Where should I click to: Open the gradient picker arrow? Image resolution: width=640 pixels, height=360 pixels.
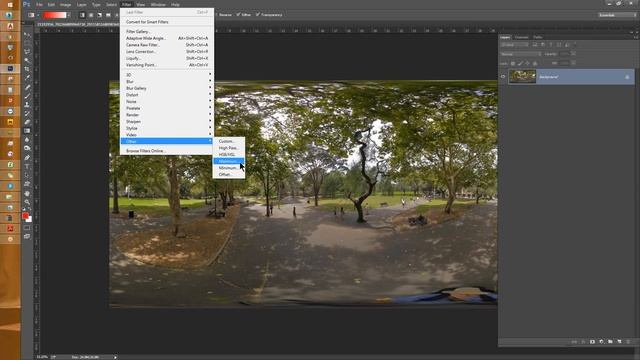pos(69,15)
